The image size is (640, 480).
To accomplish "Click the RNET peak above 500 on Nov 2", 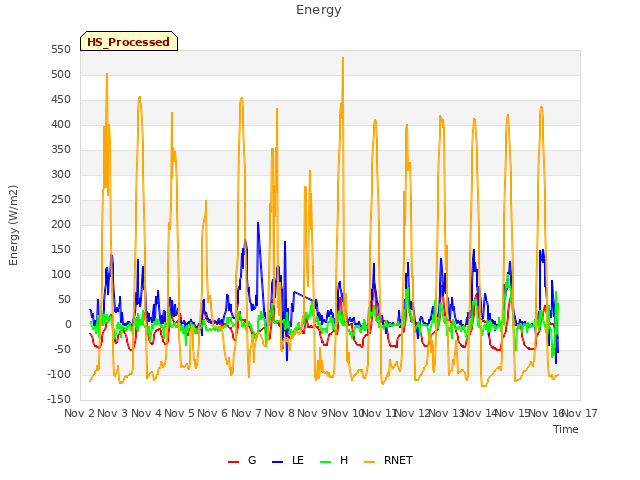I will coord(107,74).
